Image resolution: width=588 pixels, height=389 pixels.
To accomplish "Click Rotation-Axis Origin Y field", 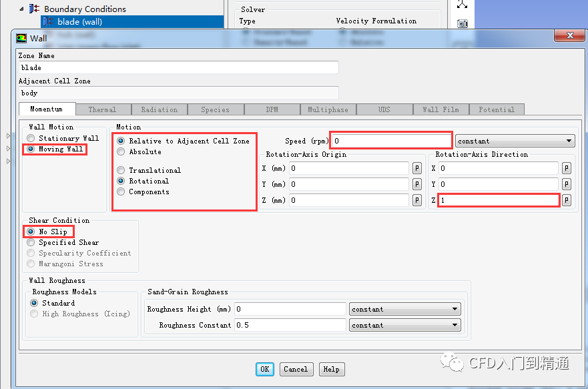I will (x=349, y=184).
